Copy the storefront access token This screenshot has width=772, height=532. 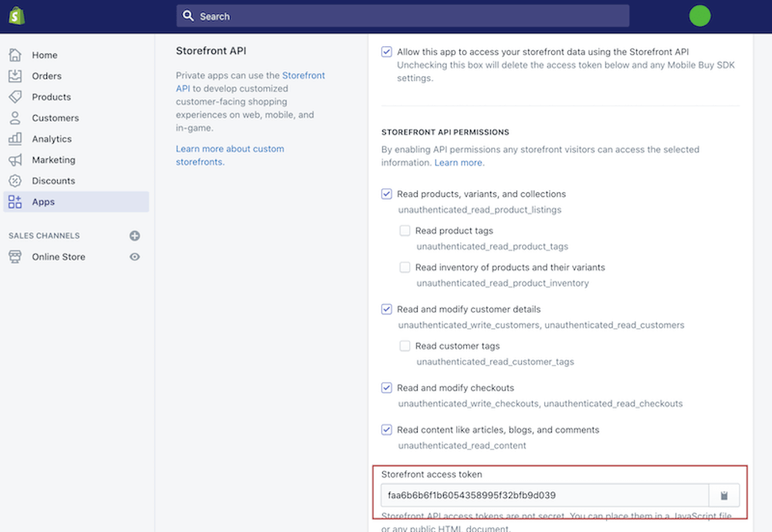pos(724,495)
